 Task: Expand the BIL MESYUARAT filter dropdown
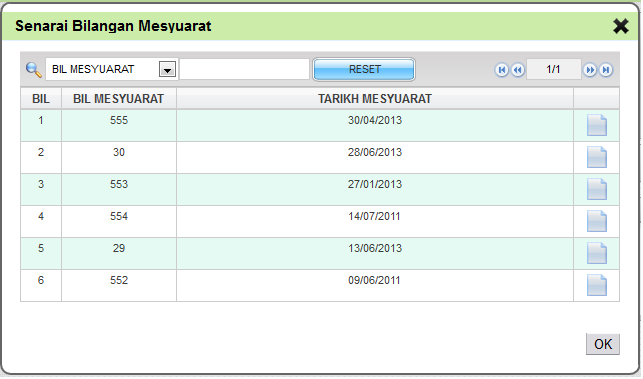(x=167, y=69)
